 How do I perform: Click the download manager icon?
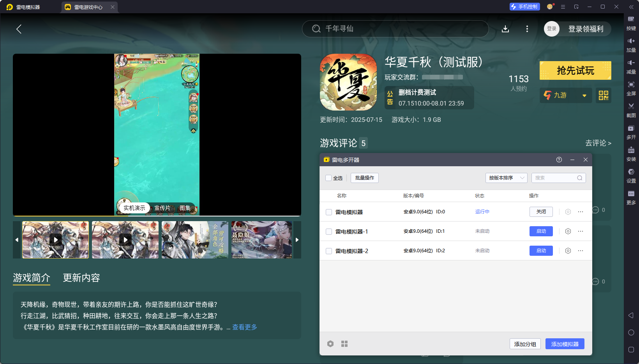[505, 29]
